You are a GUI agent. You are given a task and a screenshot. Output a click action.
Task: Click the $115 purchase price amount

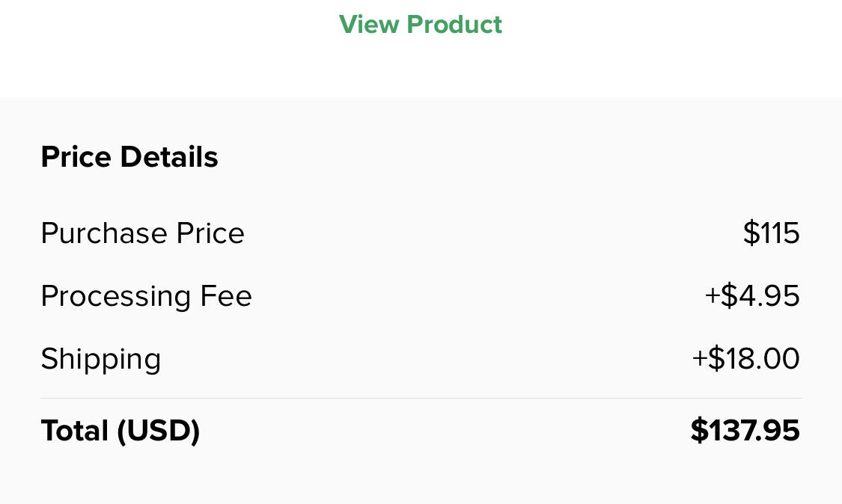tap(771, 233)
